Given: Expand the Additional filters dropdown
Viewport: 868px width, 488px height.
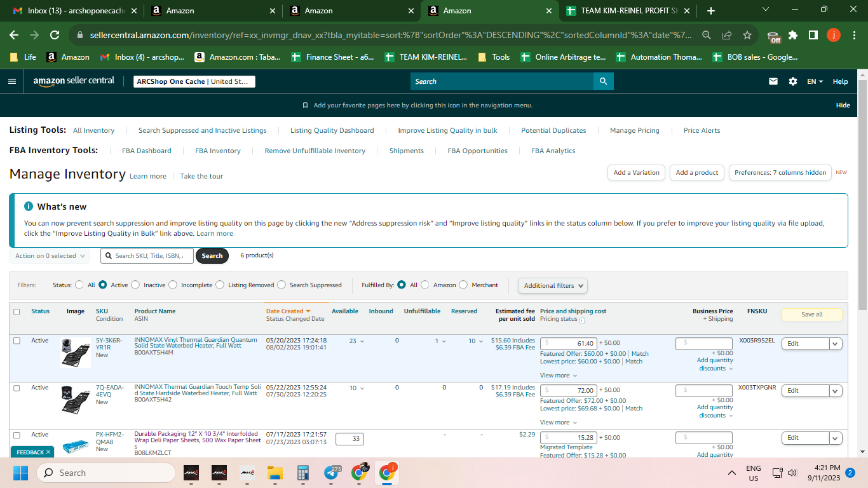Looking at the screenshot, I should point(553,285).
